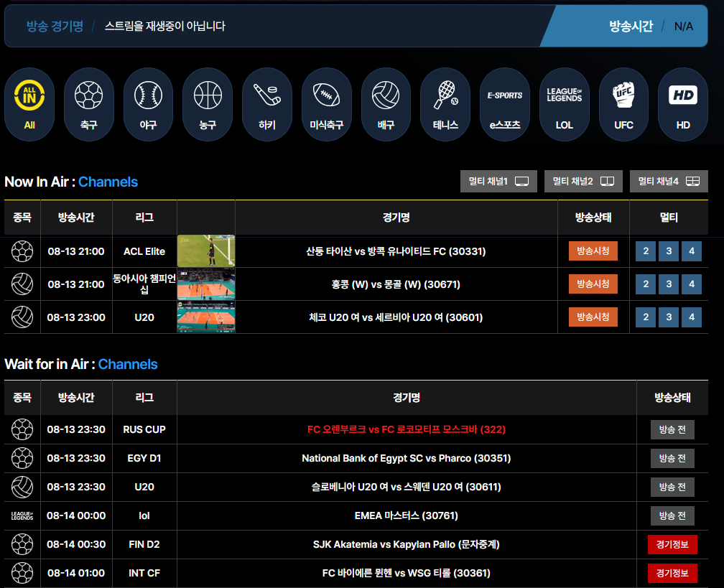Watch 홍콩 (W) vs 몽골 (W) via 방송시청
The width and height of the screenshot is (724, 588).
click(x=593, y=284)
